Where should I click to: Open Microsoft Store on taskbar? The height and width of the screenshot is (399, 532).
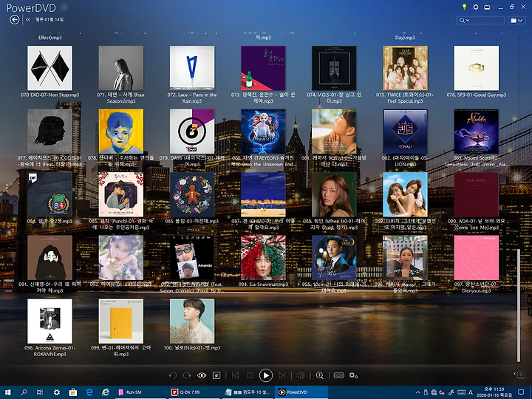tap(72, 392)
